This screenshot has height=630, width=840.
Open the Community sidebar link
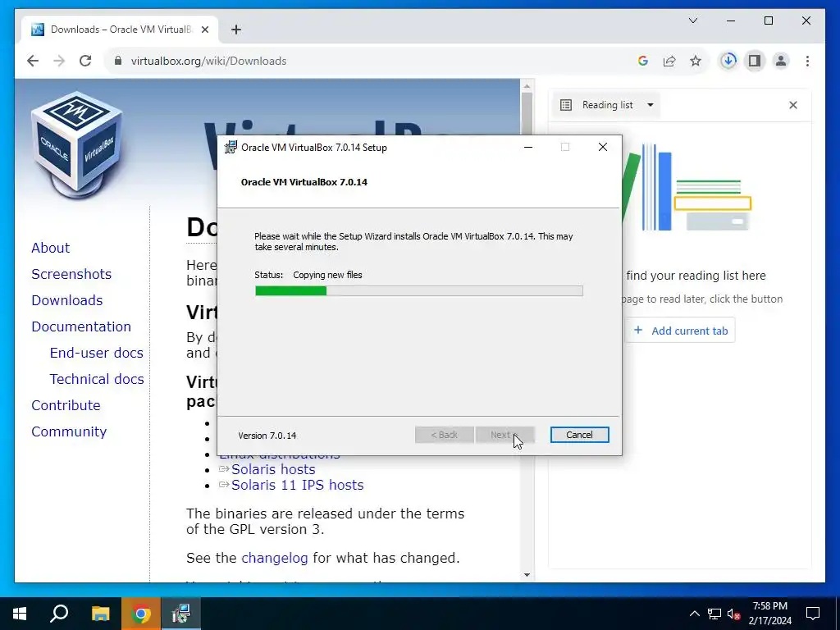pos(69,431)
